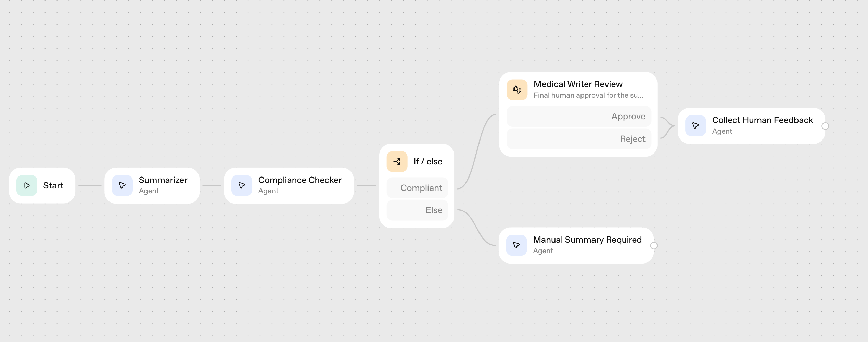Screen dimensions: 868x342
Task: Open the Medical Writer Review node title
Action: pyautogui.click(x=578, y=84)
